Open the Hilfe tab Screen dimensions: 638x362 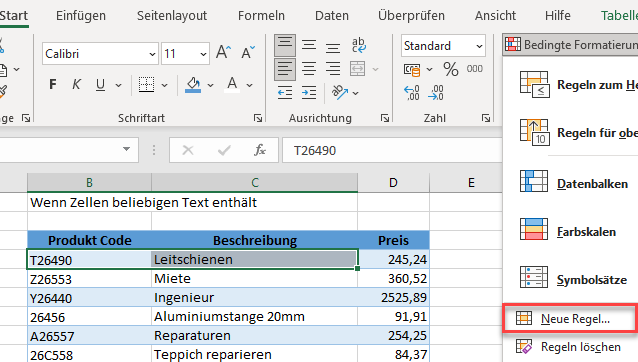(x=557, y=15)
